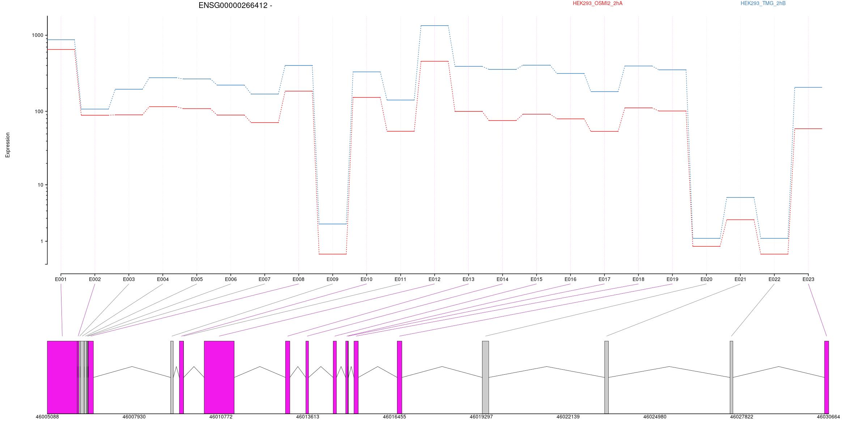Click the E017 exon axis label
The width and height of the screenshot is (868, 434).
604,279
